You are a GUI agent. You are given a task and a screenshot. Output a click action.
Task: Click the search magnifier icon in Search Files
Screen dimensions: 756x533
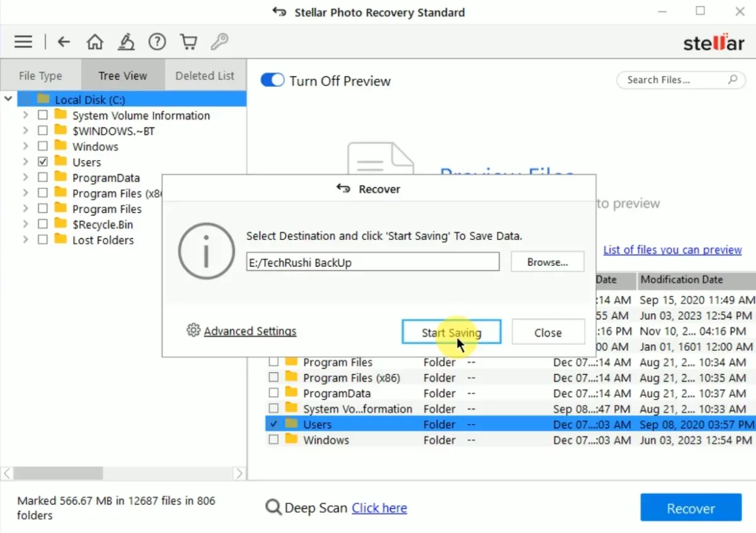point(732,80)
